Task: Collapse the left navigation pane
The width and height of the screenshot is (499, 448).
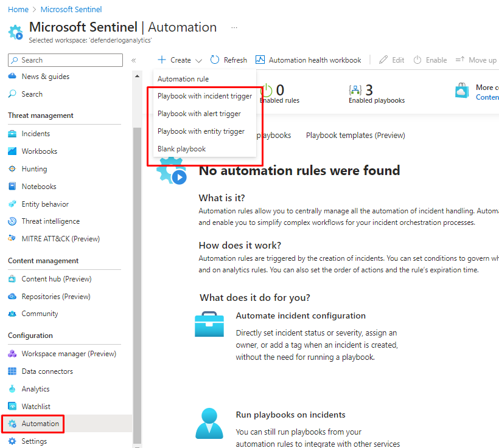Action: pyautogui.click(x=133, y=60)
